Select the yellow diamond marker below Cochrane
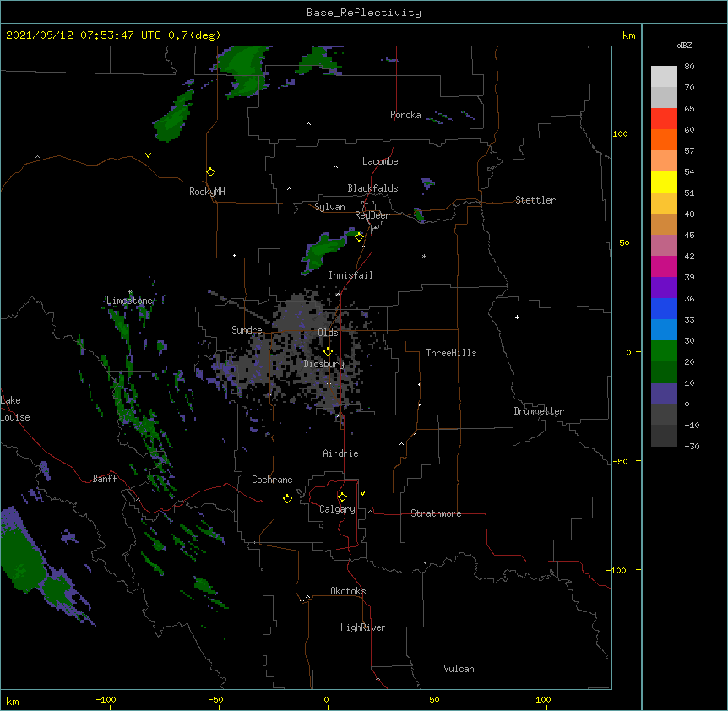This screenshot has height=711, width=728. click(x=287, y=498)
